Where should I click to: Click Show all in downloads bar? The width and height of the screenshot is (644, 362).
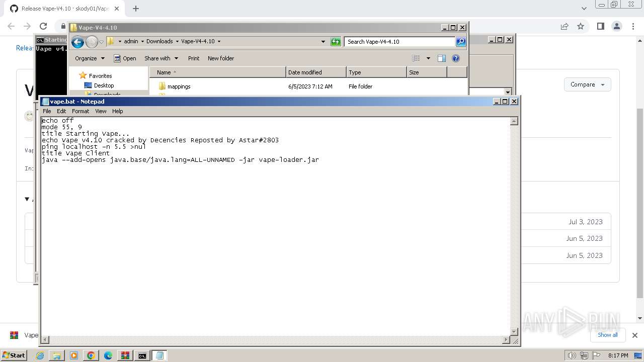tap(607, 335)
